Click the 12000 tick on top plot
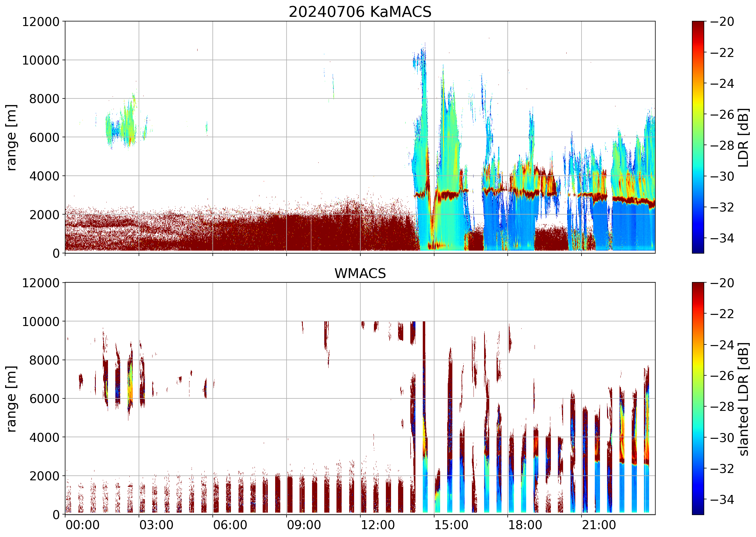This screenshot has height=537, width=756. click(41, 22)
